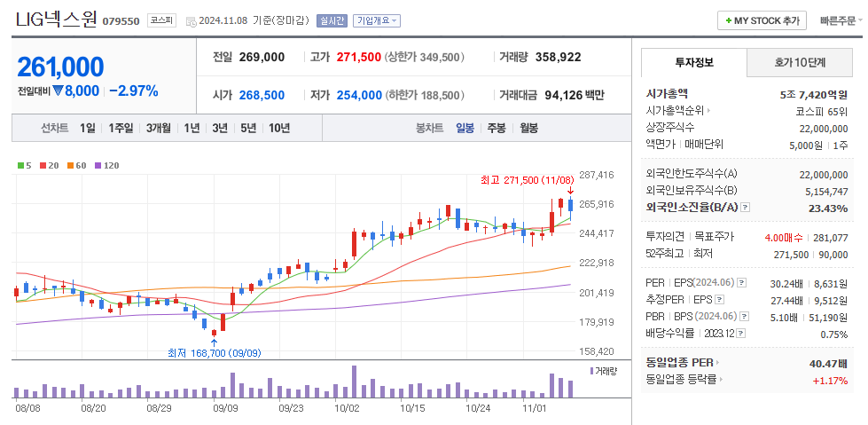The height and width of the screenshot is (425, 868).
Task: Select the 1일 line chart
Action: [x=87, y=128]
